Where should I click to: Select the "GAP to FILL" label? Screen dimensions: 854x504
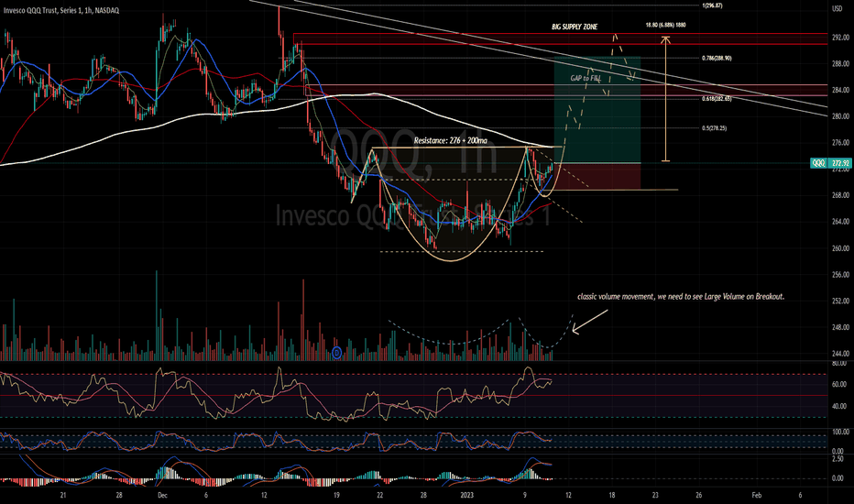(x=586, y=79)
